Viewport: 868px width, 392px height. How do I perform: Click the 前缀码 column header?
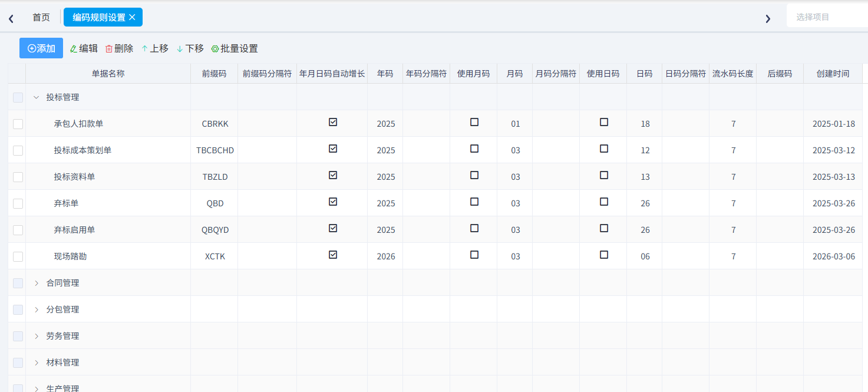[214, 74]
